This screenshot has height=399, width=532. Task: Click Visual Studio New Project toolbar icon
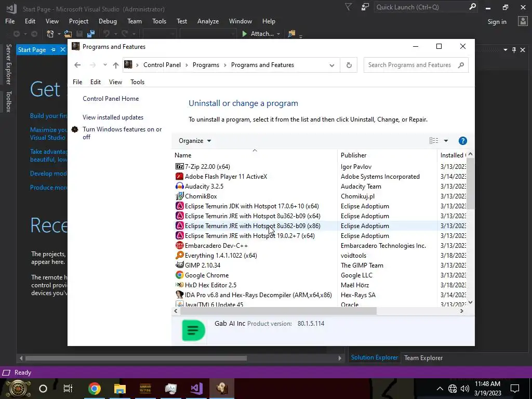(50, 34)
